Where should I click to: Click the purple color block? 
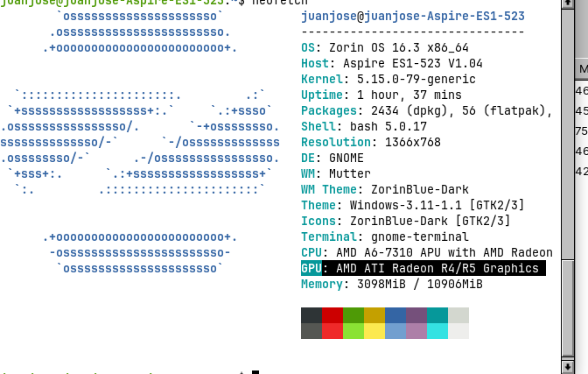(416, 315)
